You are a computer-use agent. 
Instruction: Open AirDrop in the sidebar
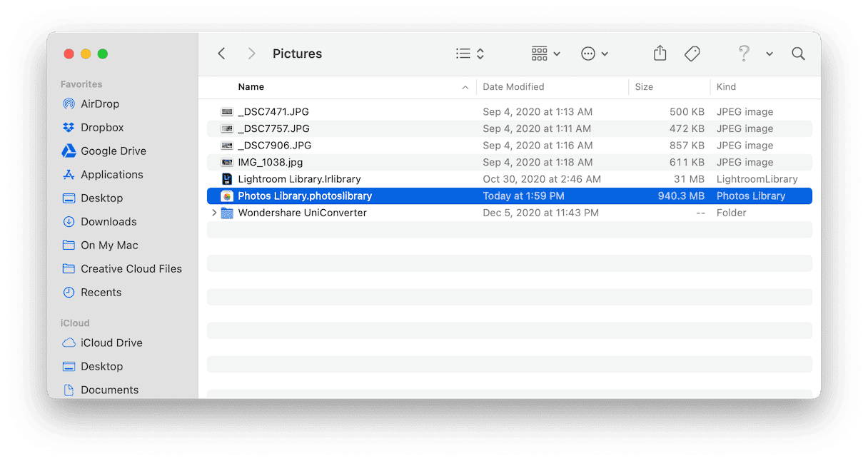coord(100,103)
